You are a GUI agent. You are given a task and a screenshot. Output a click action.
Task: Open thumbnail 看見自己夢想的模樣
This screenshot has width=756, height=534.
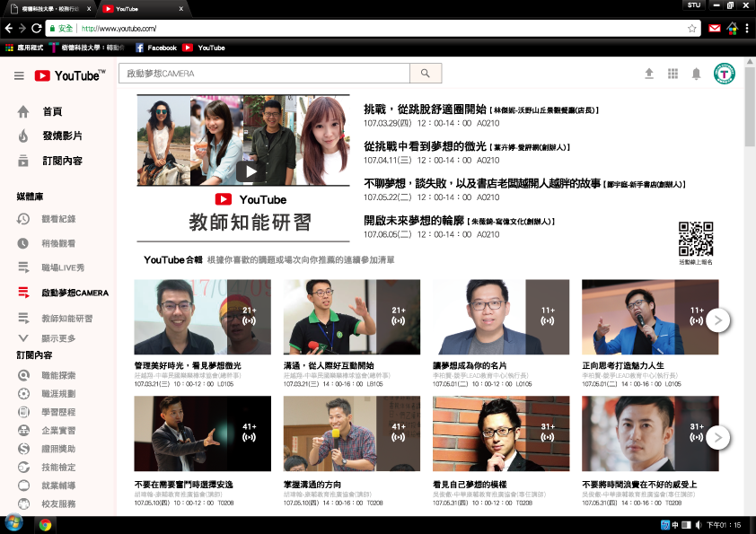click(501, 433)
